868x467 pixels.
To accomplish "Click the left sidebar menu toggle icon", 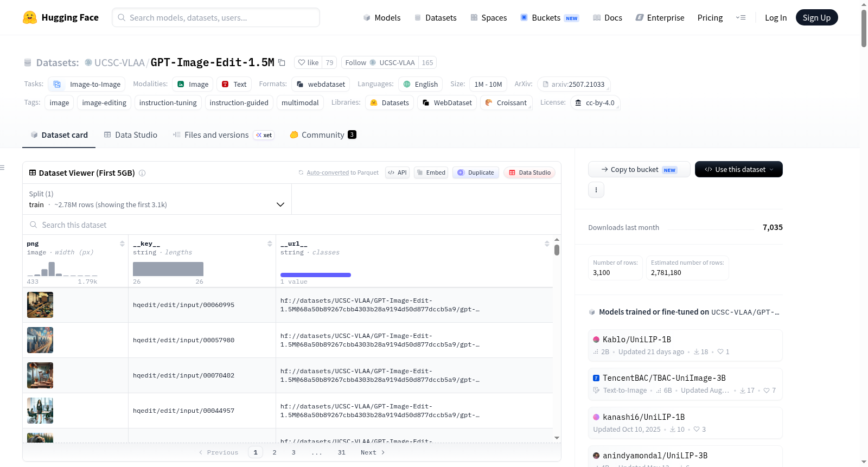I will pyautogui.click(x=2, y=168).
